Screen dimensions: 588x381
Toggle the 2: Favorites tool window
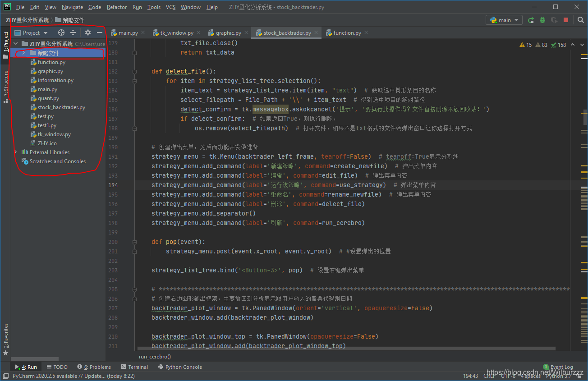(5, 340)
